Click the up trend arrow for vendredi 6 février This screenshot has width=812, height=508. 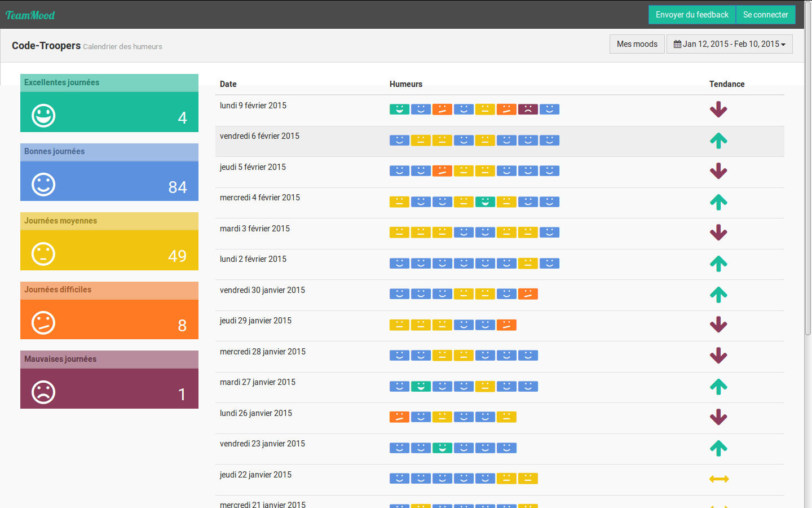click(718, 141)
